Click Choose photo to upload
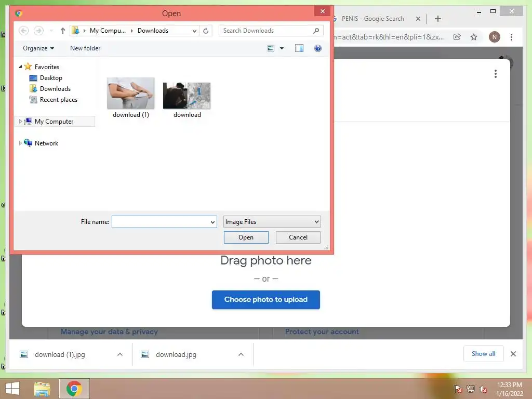Viewport: 532px width, 399px height. pyautogui.click(x=265, y=300)
